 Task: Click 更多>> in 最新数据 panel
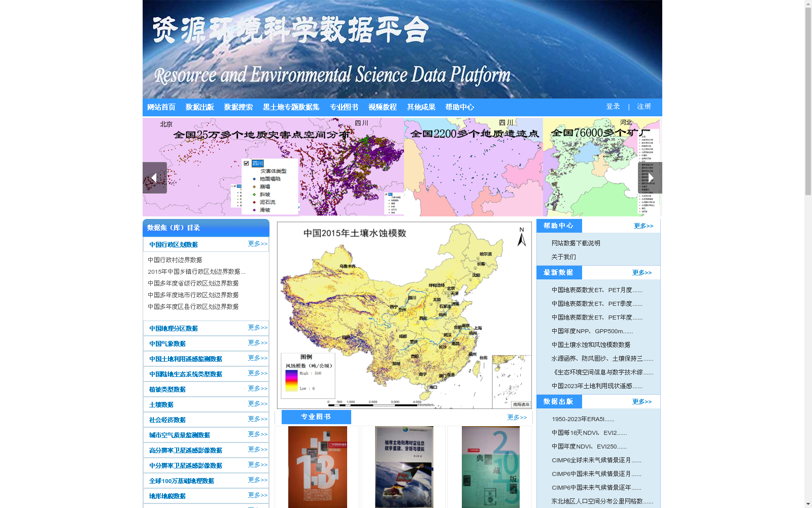(x=642, y=273)
